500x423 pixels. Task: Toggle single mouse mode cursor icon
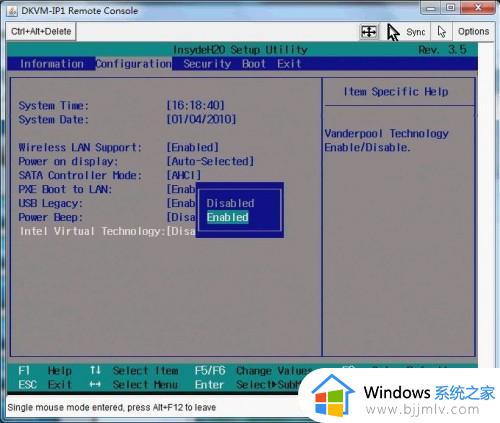point(442,32)
